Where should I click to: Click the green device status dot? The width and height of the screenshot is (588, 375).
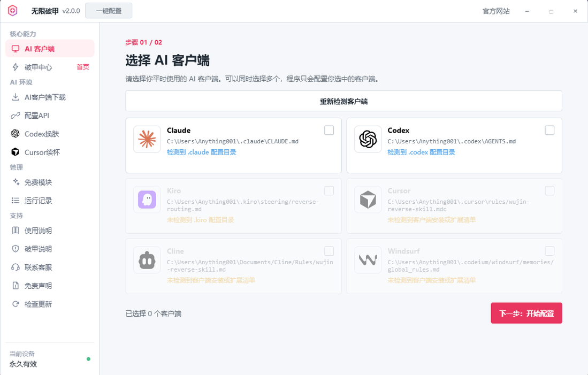click(x=88, y=359)
